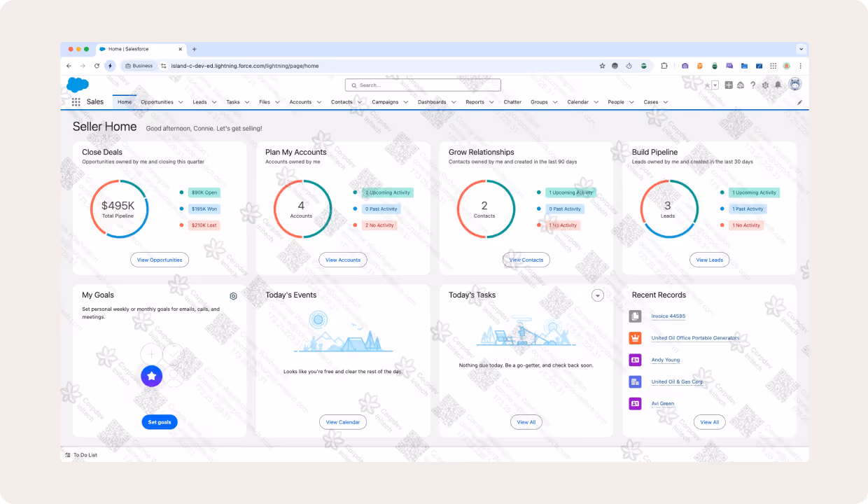Screen dimensions: 868x504
Task: Click View All under Today's Tasks
Action: (x=526, y=422)
